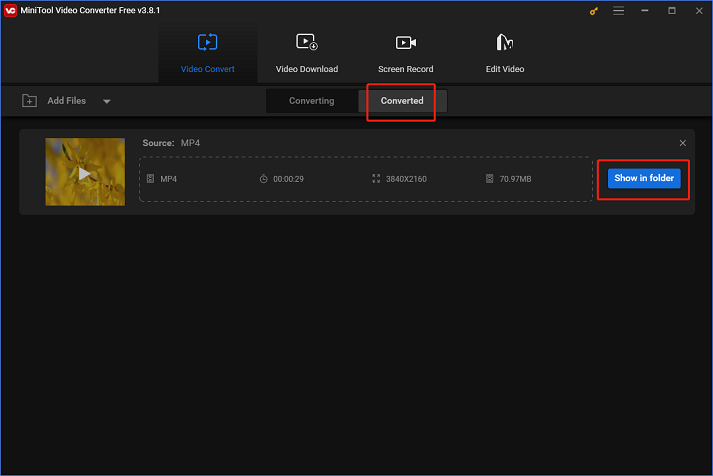
Task: Select the Converting sub-tab
Action: 311,101
